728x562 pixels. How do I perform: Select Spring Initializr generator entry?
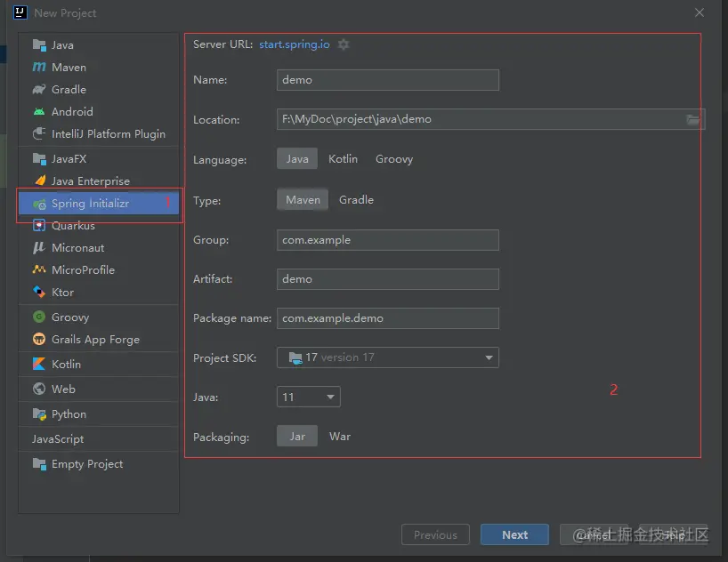coord(99,204)
